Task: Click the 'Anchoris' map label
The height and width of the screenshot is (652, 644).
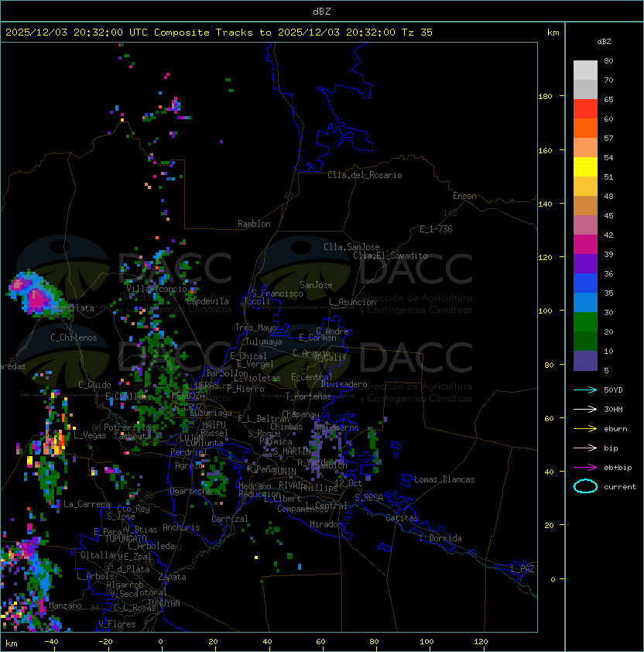Action: (181, 527)
